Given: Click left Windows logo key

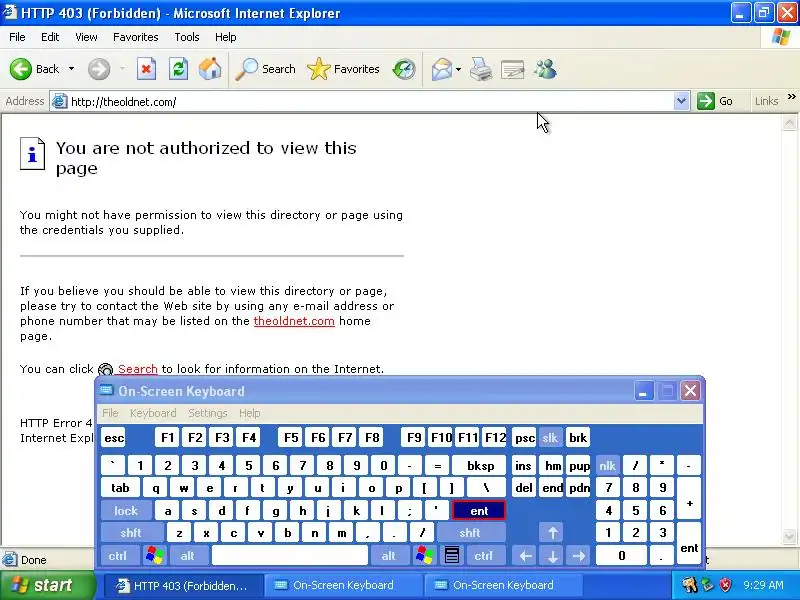Looking at the screenshot, I should coord(155,556).
